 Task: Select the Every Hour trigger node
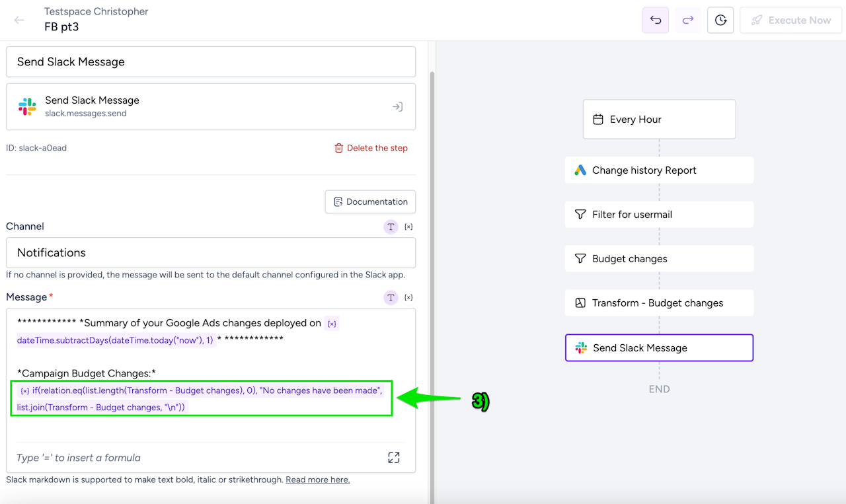point(659,120)
